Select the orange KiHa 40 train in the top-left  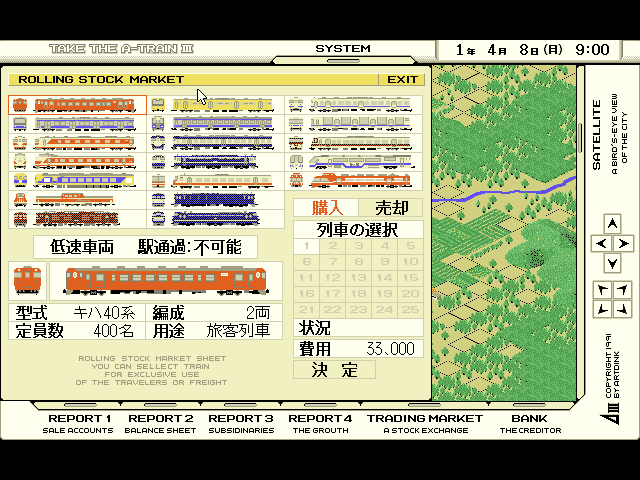(x=78, y=105)
